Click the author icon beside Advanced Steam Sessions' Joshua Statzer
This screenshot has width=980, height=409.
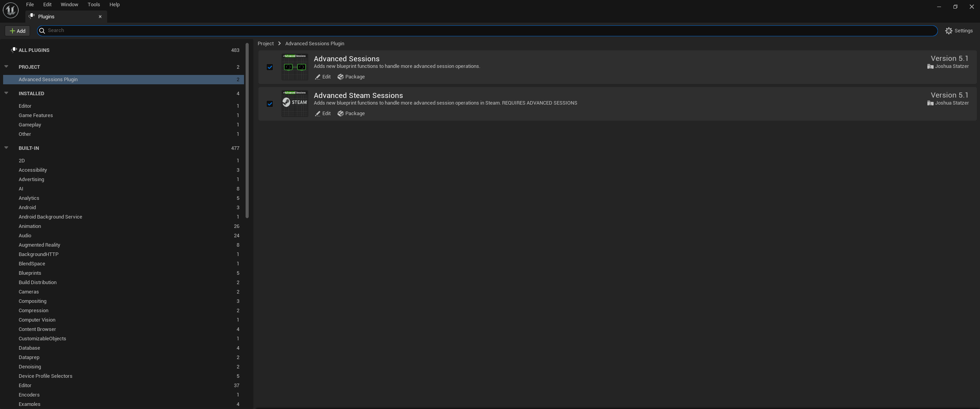point(930,103)
